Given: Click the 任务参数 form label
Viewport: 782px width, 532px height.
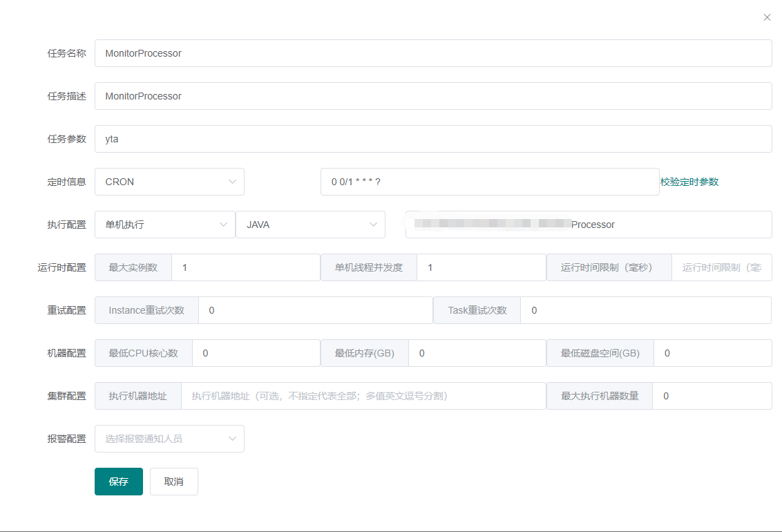Looking at the screenshot, I should coord(67,139).
